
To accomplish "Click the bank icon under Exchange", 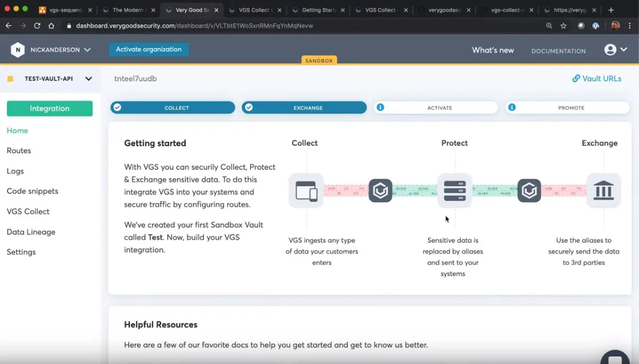I will [604, 191].
